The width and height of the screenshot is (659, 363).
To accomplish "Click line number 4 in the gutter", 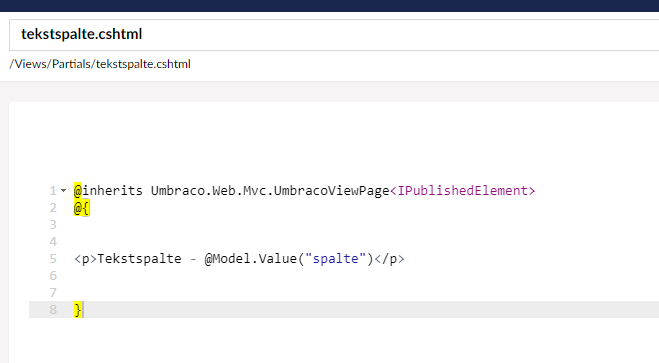I will (53, 242).
